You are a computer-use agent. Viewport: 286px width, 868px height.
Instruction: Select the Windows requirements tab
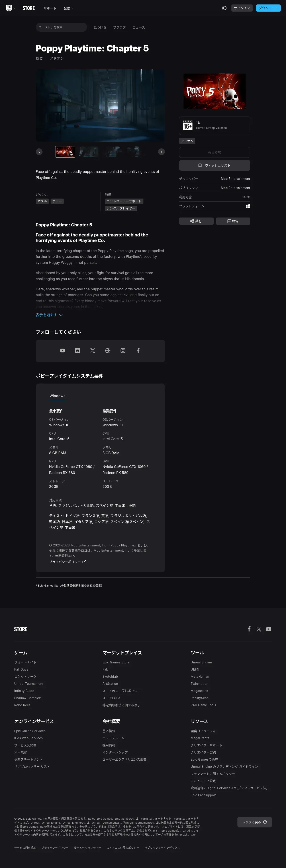click(57, 396)
